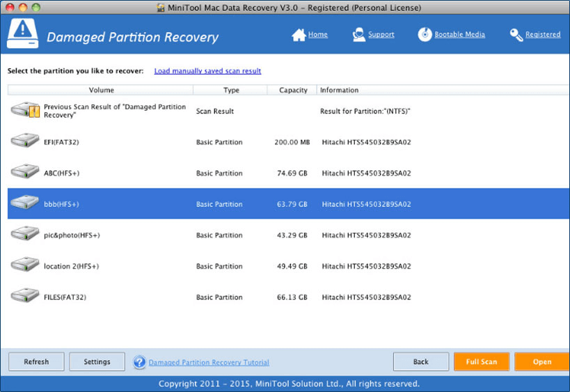Image resolution: width=570 pixels, height=392 pixels.
Task: Click the Damaged Partition Recovery warning drive icon
Action: click(x=22, y=33)
